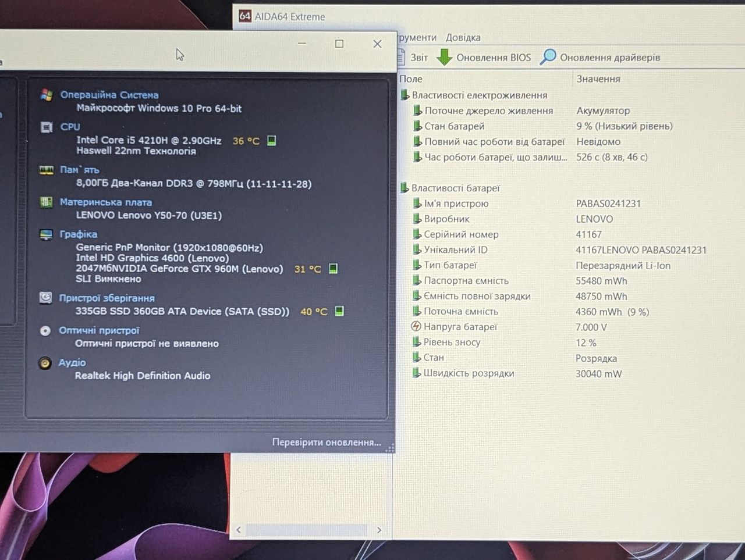
Task: Open the Оновлення BIOS toolbar button
Action: point(484,57)
